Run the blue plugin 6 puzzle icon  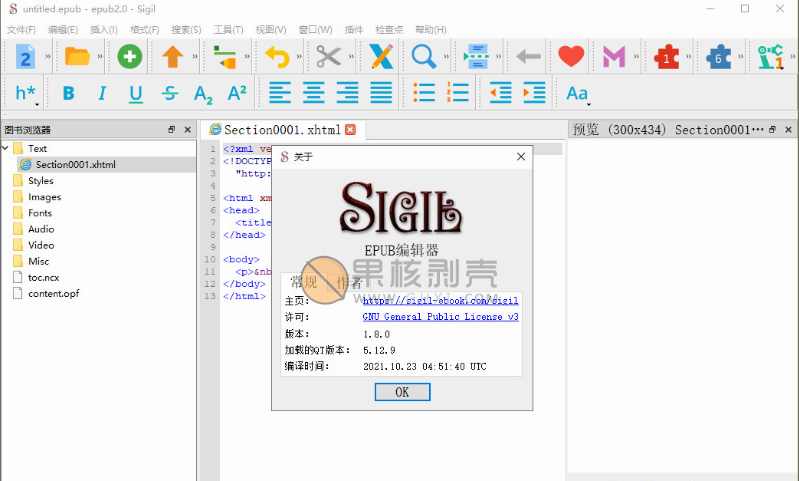click(718, 56)
